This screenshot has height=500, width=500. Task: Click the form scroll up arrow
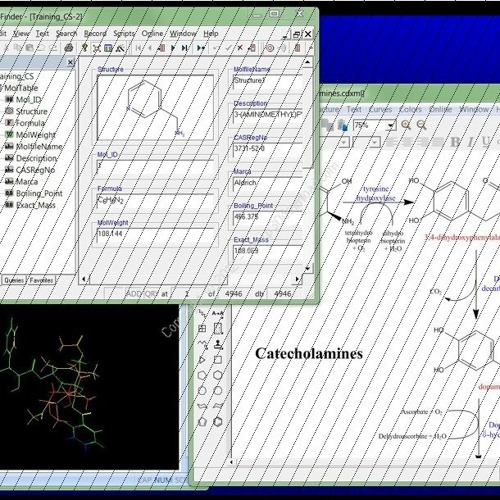(x=308, y=62)
